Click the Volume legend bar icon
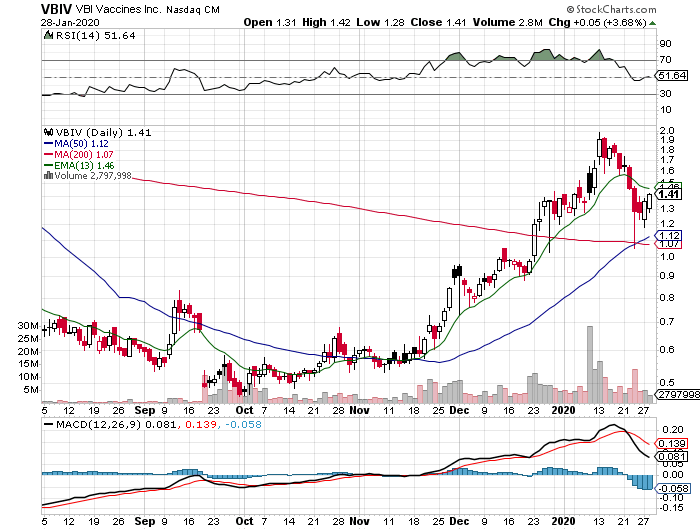This screenshot has width=700, height=530. [47, 176]
